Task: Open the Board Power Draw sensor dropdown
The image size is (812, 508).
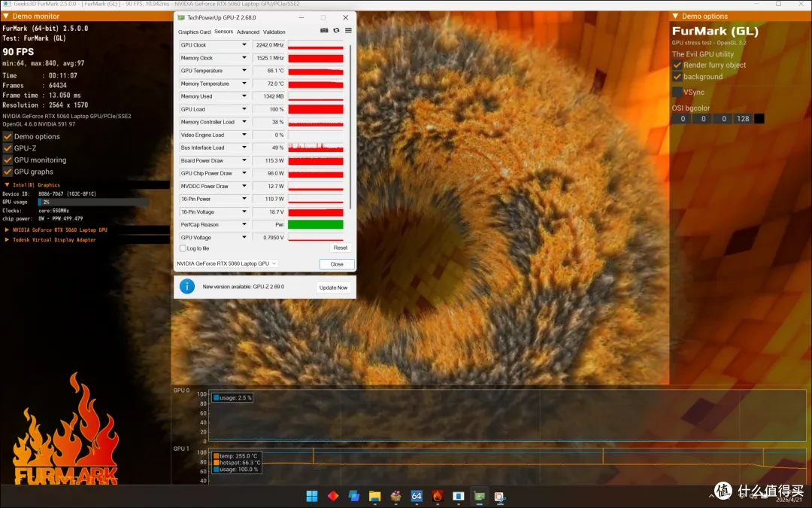Action: 244,161
